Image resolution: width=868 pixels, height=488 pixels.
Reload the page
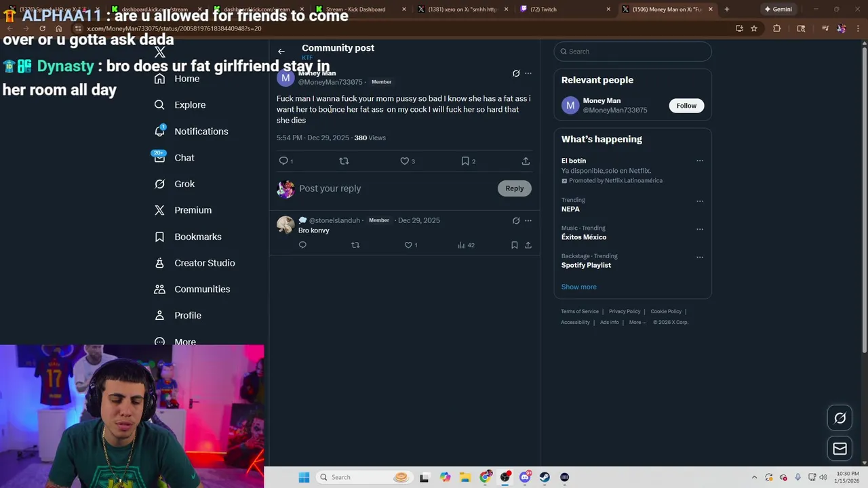pos(42,28)
